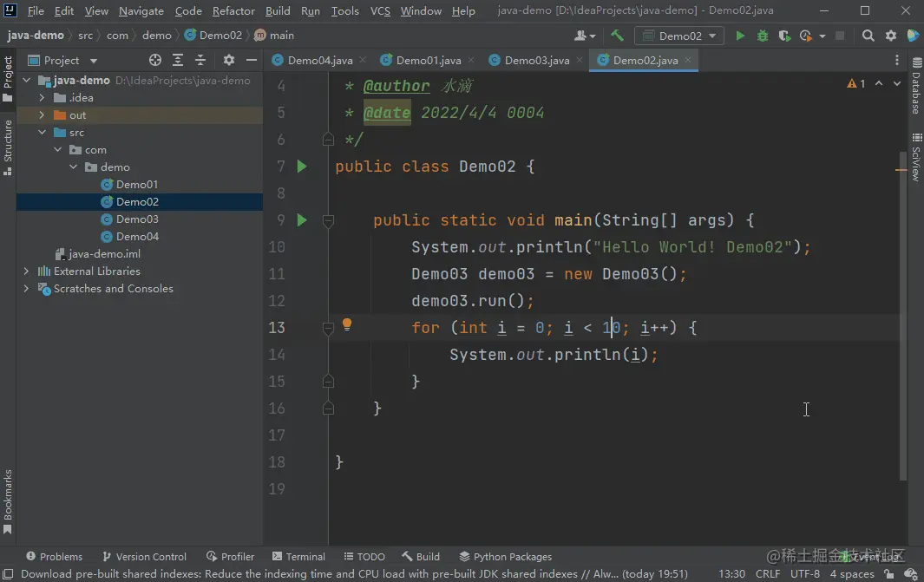Run main method via gutter arrow line 9
Image resolution: width=924 pixels, height=582 pixels.
pos(302,220)
